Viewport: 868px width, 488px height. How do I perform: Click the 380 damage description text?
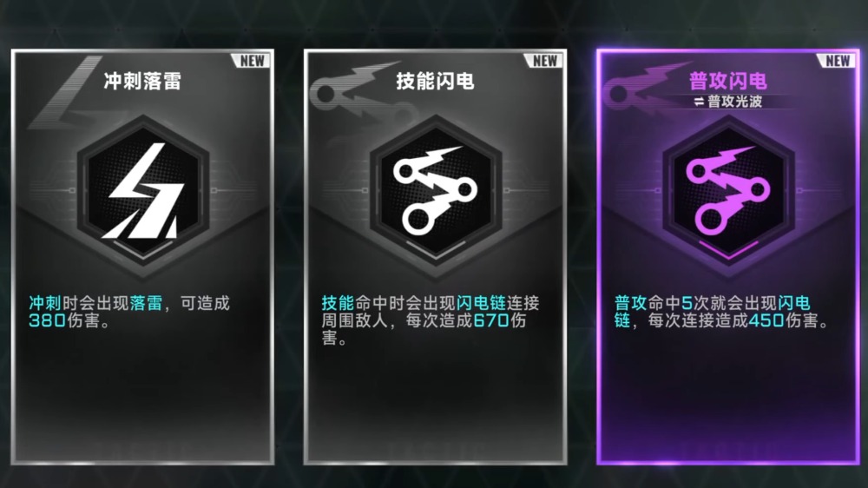[129, 312]
